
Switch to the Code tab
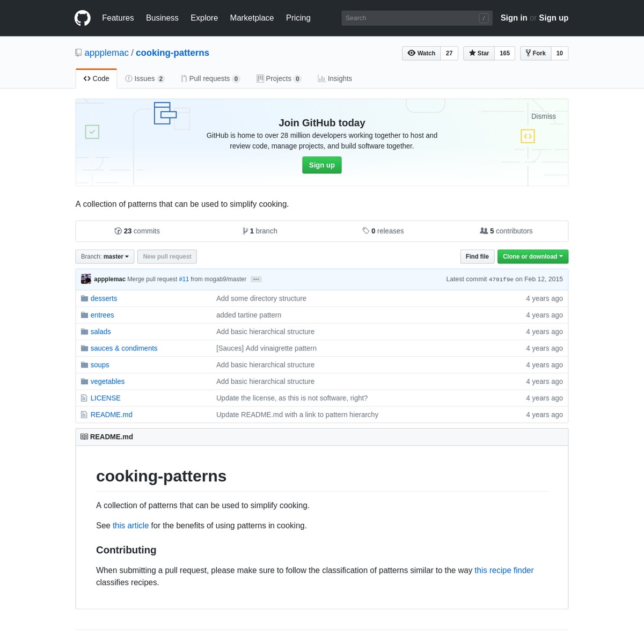click(97, 78)
